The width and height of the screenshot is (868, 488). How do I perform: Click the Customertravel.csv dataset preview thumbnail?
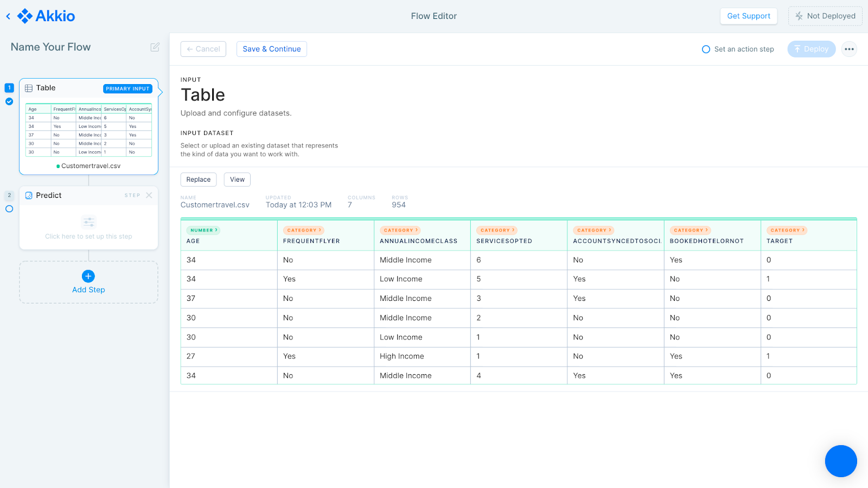(88, 130)
